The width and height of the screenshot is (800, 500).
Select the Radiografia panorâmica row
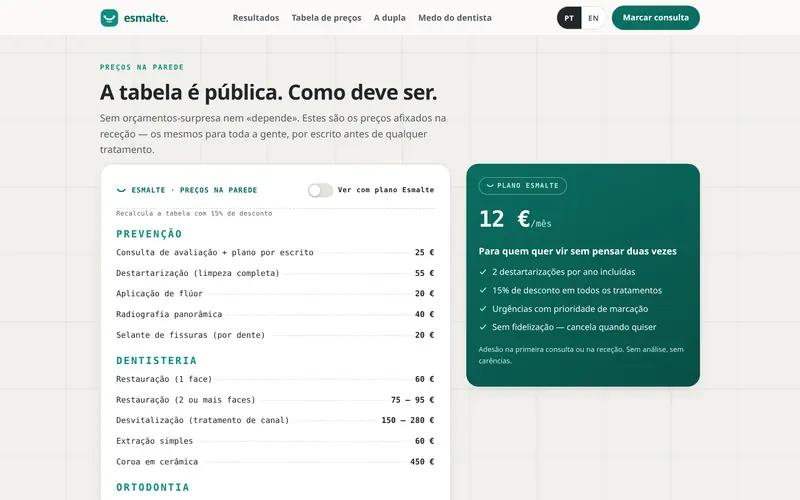[275, 314]
